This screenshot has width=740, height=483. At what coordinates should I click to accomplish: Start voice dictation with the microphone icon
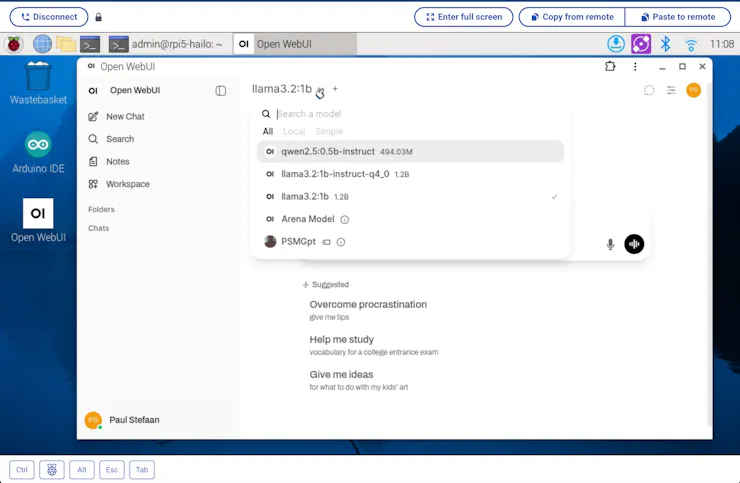coord(610,244)
